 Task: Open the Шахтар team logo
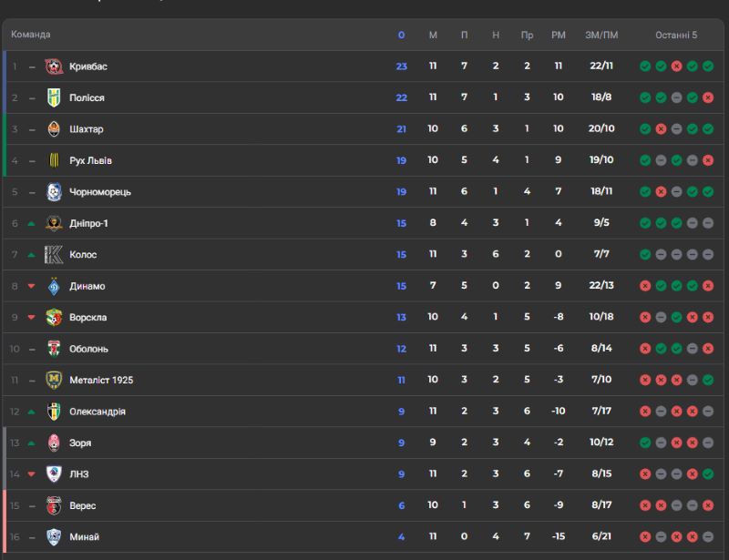tap(54, 129)
